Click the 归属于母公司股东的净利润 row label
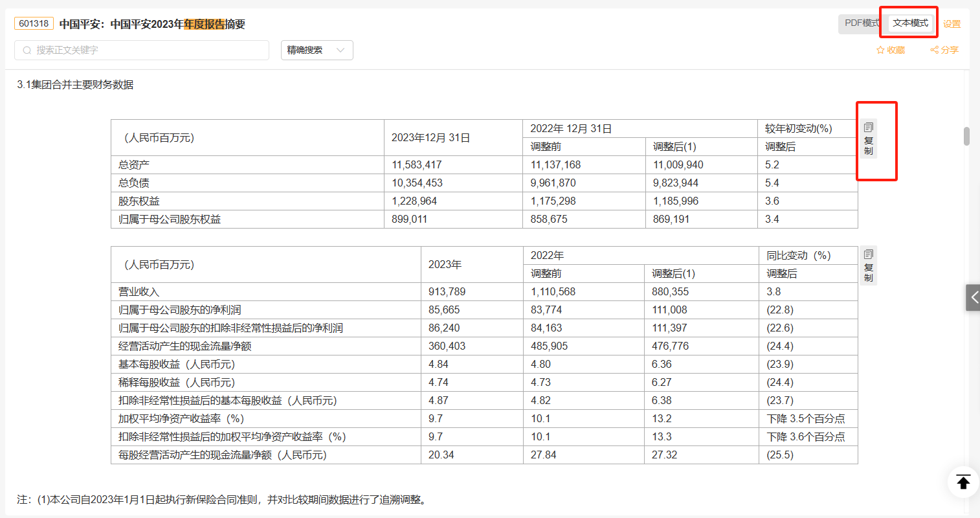Screen dimensions: 980x518 click(179, 310)
